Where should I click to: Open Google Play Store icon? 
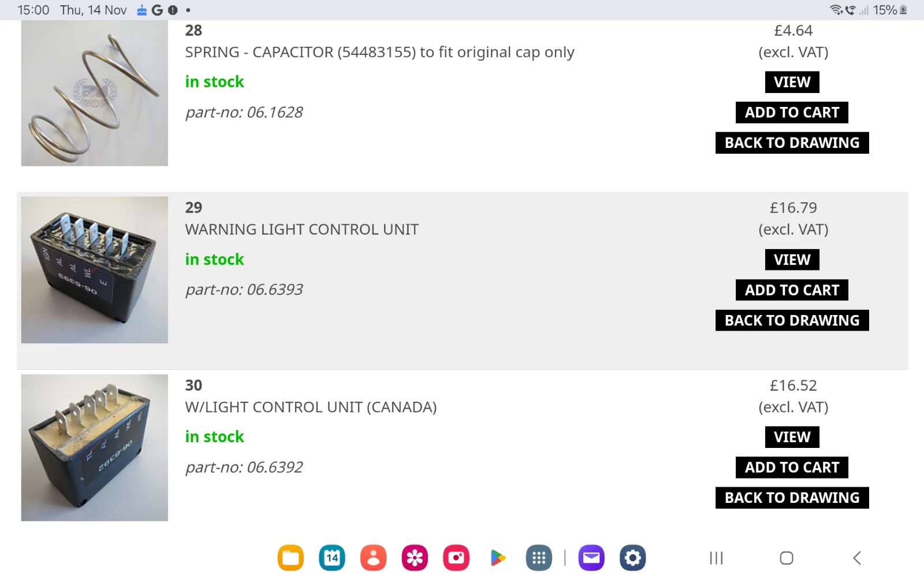[x=498, y=558]
